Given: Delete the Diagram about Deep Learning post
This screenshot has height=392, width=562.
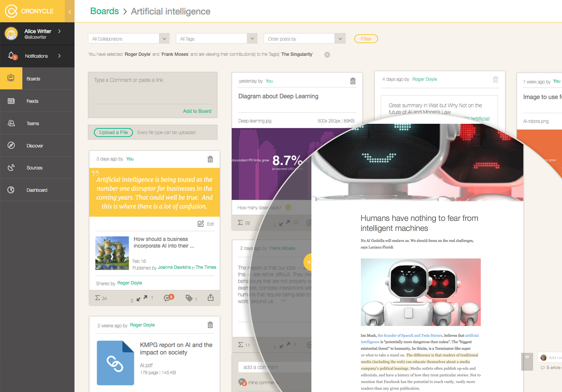Looking at the screenshot, I should [x=353, y=81].
